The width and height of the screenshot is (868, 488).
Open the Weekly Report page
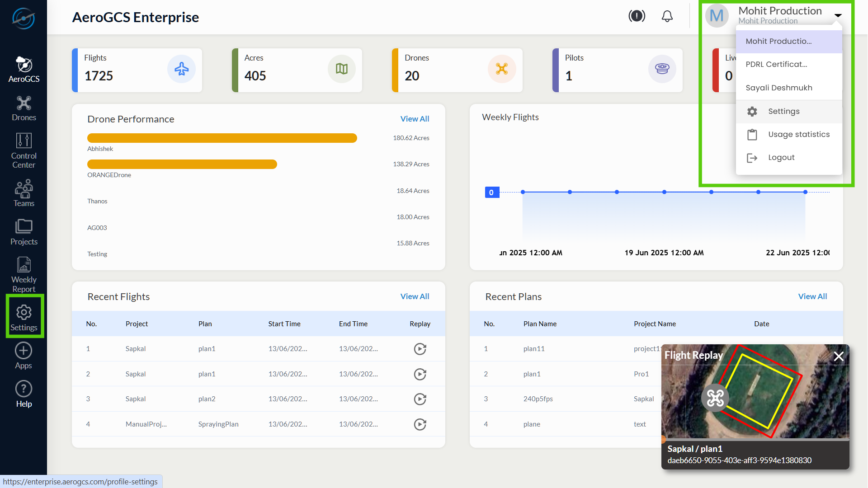(x=24, y=275)
